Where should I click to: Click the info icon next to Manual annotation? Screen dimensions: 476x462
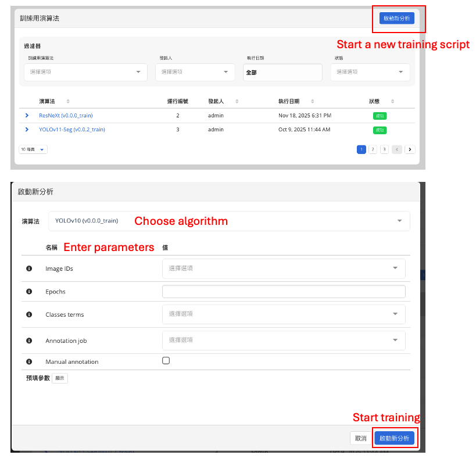coord(29,361)
